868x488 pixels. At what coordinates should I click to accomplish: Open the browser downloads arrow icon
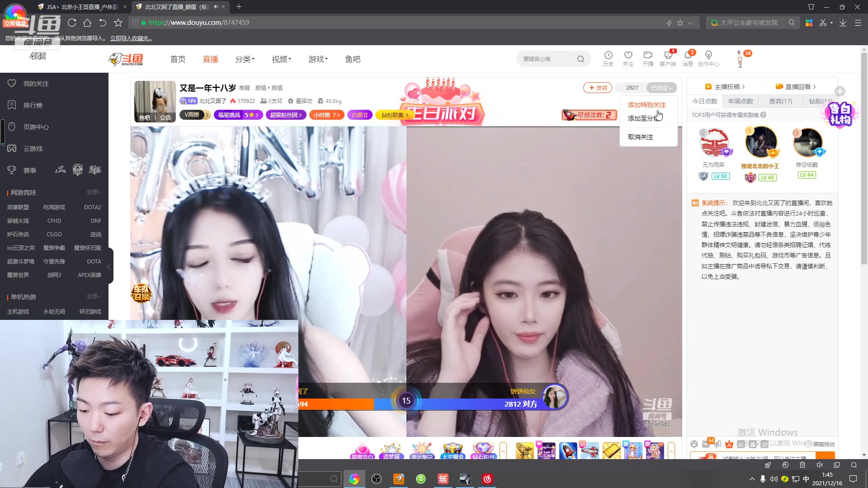tap(843, 23)
